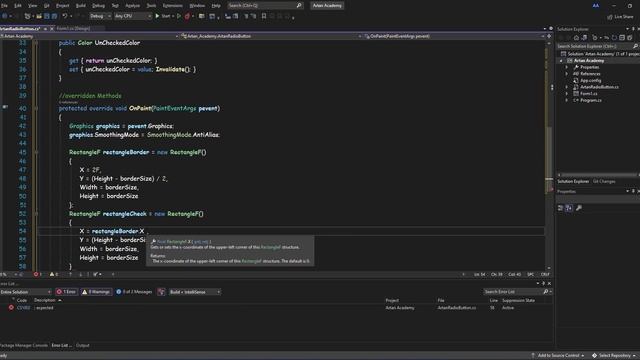Click the Description column header
This screenshot has width=640, height=360.
[45, 300]
